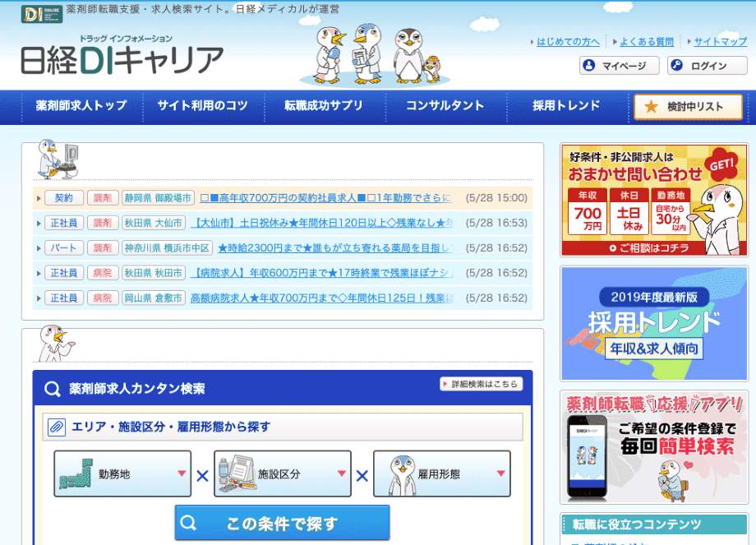Click the key icon inside ログイン button
This screenshot has width=756, height=545.
(x=678, y=66)
